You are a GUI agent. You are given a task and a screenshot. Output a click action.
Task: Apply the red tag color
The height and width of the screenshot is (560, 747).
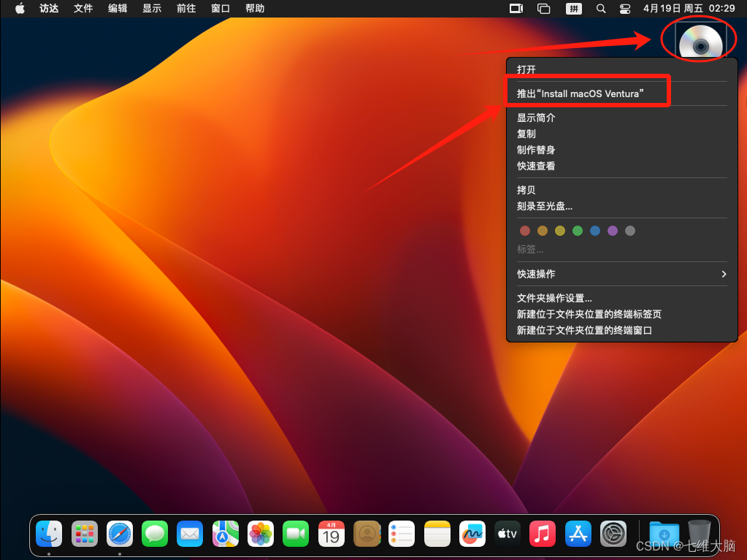[525, 231]
